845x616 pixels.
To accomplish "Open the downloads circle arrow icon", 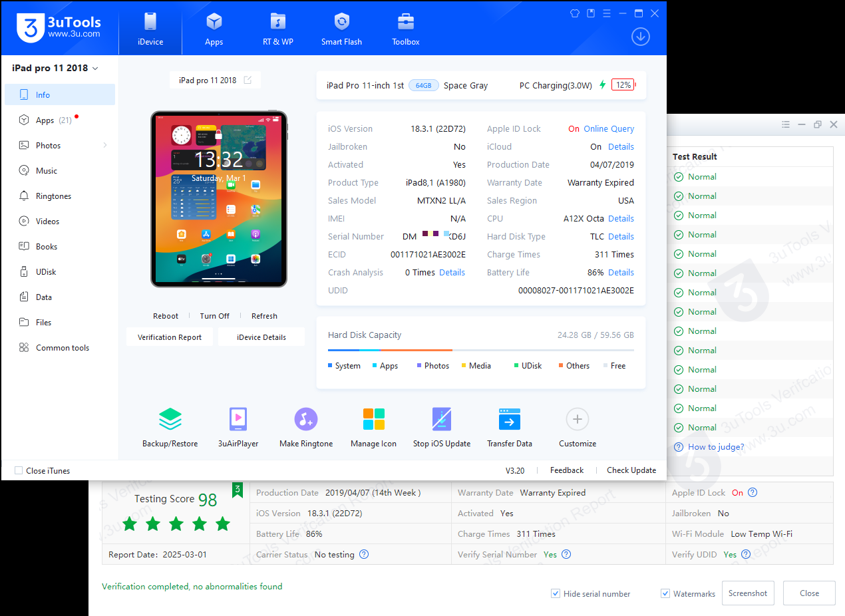I will (x=641, y=37).
